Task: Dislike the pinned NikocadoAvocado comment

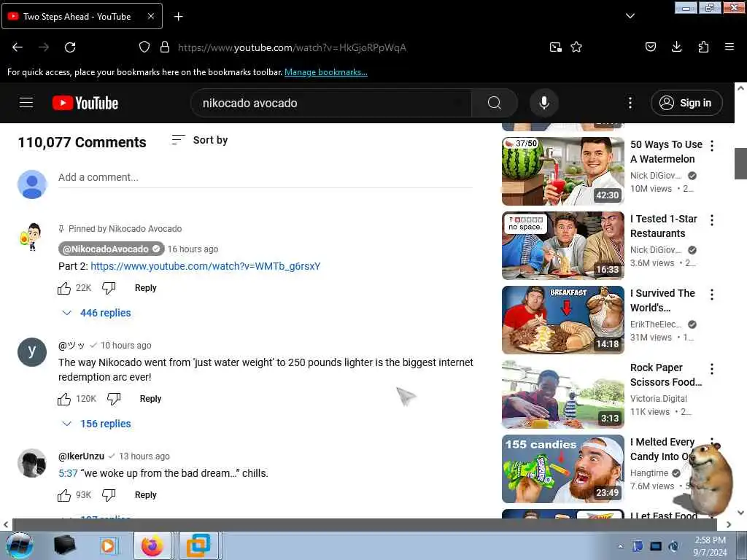Action: click(x=109, y=288)
